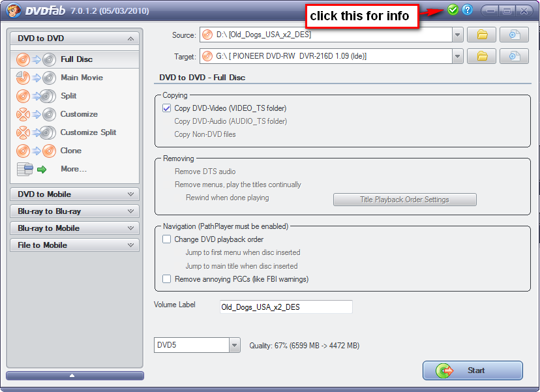Browse target folder with folder icon

[481, 56]
